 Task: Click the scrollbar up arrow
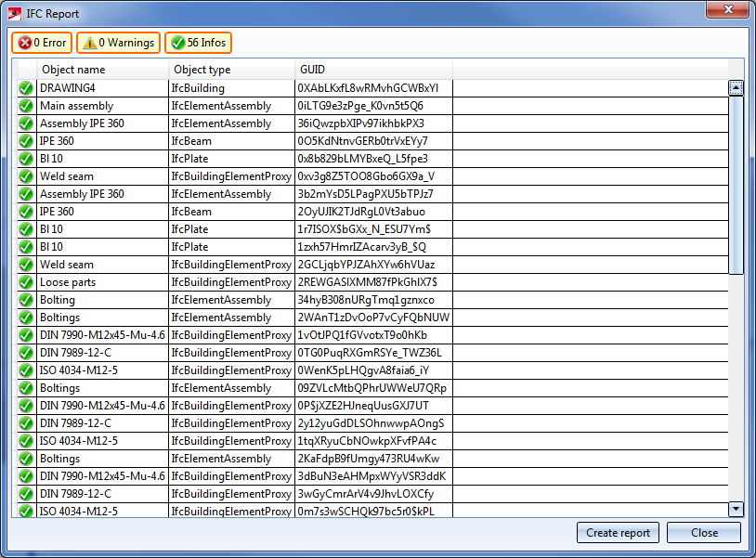click(736, 87)
